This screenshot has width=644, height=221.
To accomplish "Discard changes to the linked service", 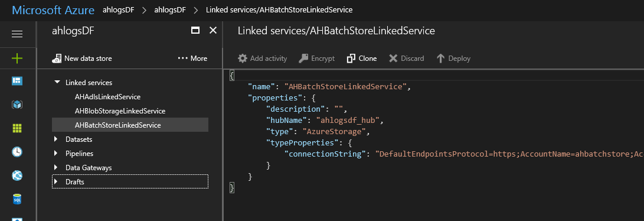I will pyautogui.click(x=406, y=58).
